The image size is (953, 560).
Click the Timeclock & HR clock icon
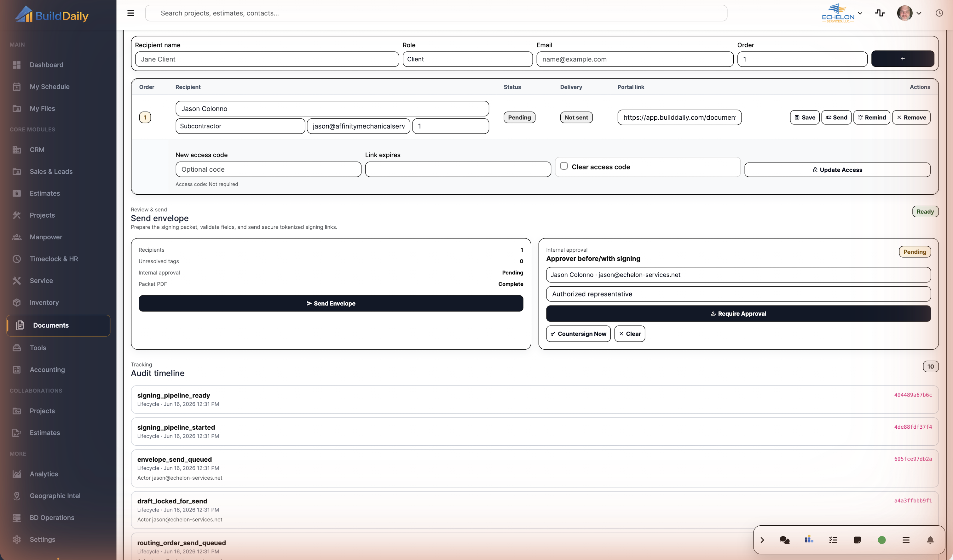point(17,259)
